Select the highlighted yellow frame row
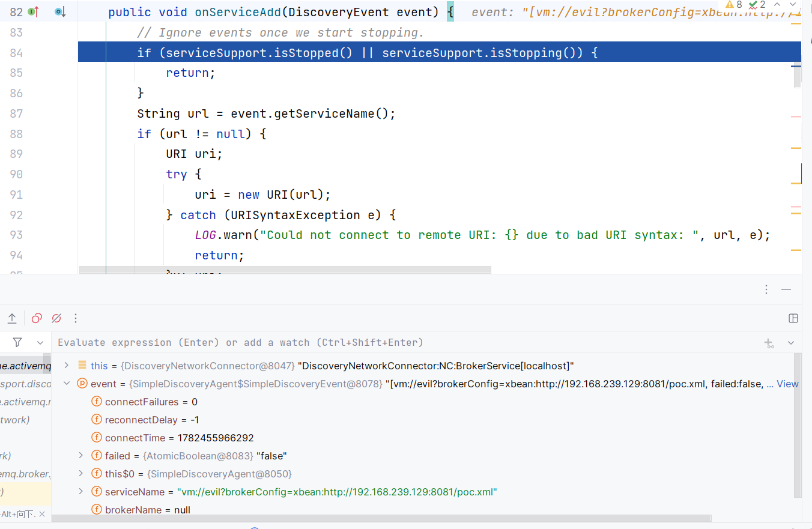812x529 pixels. tap(26, 492)
